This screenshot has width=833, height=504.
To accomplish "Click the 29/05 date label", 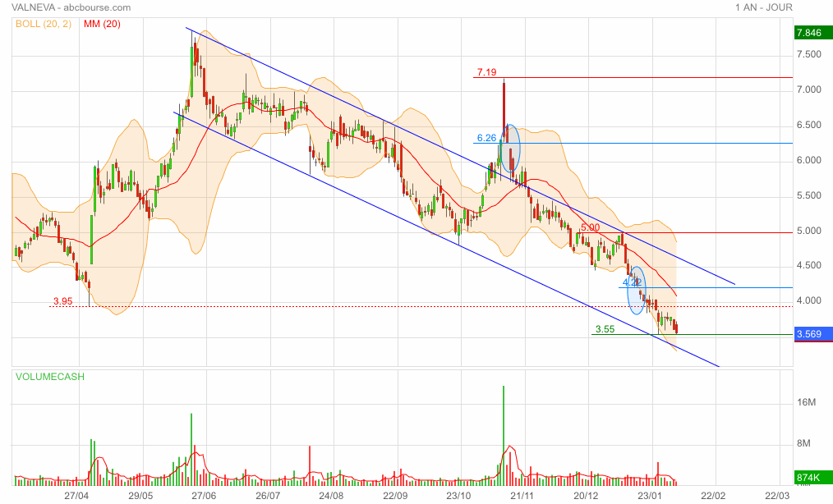I will (140, 496).
